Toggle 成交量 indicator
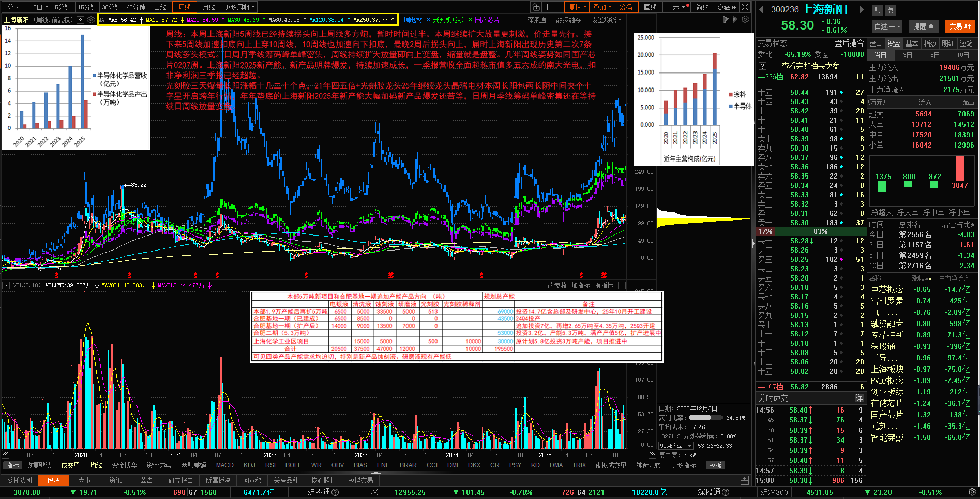The height and width of the screenshot is (499, 980). (x=70, y=465)
